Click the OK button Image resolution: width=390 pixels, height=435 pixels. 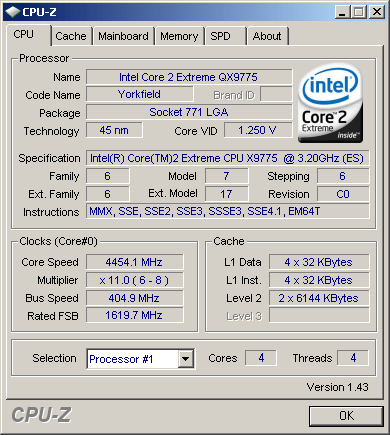coord(346,416)
